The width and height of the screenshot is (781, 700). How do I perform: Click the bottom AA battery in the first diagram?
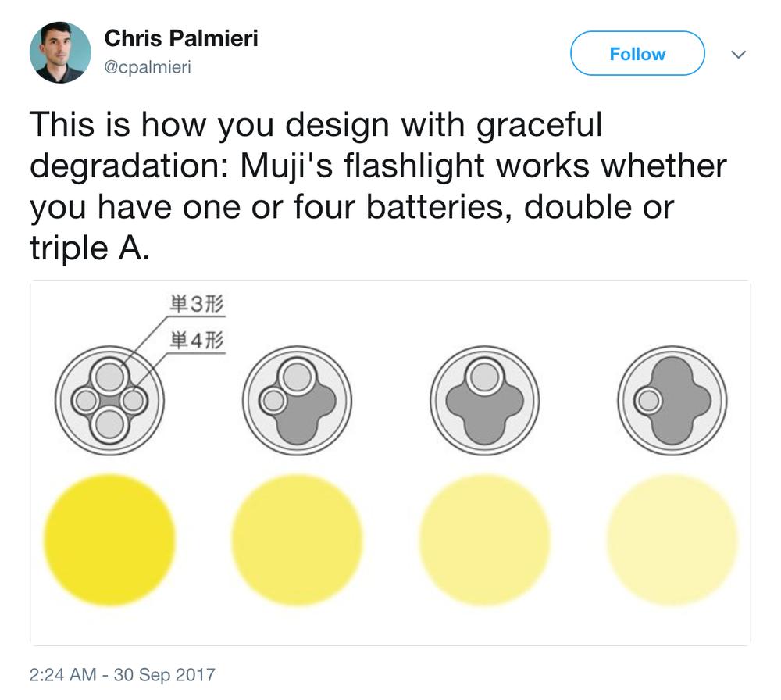pyautogui.click(x=109, y=424)
